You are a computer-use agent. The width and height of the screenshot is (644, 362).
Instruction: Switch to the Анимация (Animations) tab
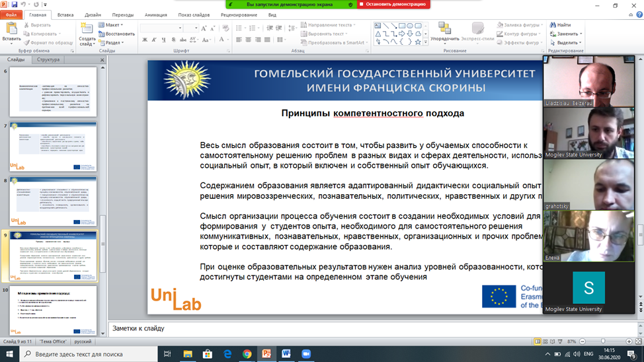(155, 15)
